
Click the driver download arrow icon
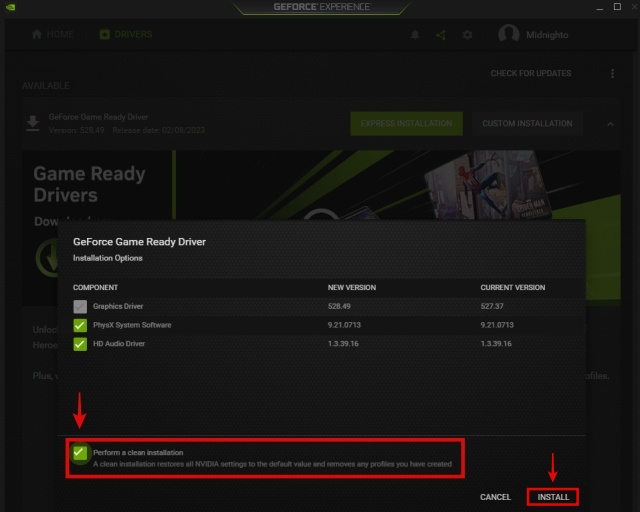33,123
